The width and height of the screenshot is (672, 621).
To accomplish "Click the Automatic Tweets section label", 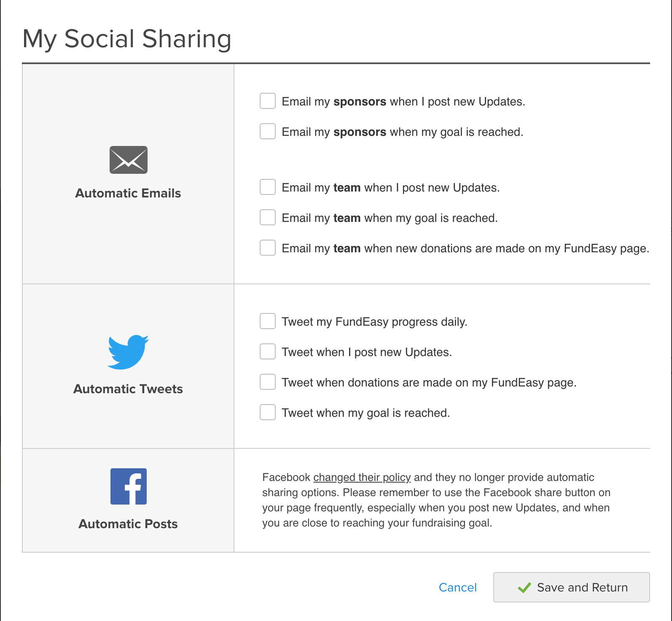I will (128, 389).
